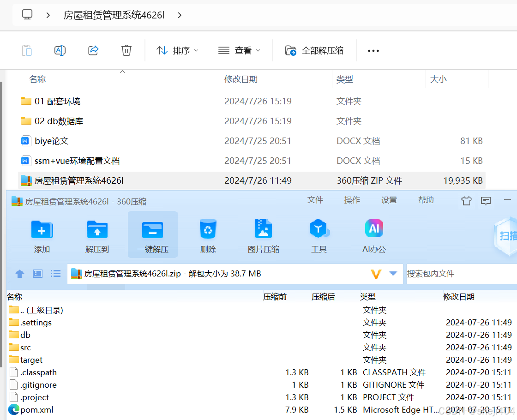This screenshot has width=517, height=420.
Task: Click the share icon in Explorer toolbar
Action: tap(93, 50)
